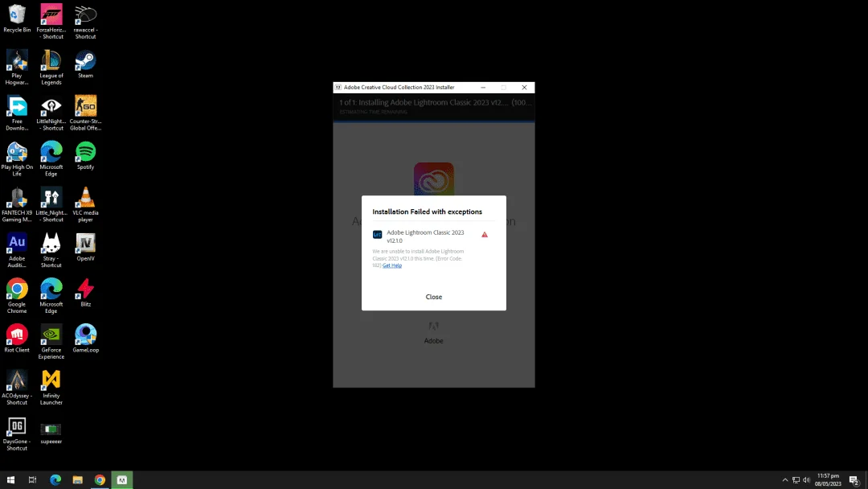Viewport: 868px width, 489px height.
Task: Select the OpenIV desktop icon
Action: click(85, 247)
